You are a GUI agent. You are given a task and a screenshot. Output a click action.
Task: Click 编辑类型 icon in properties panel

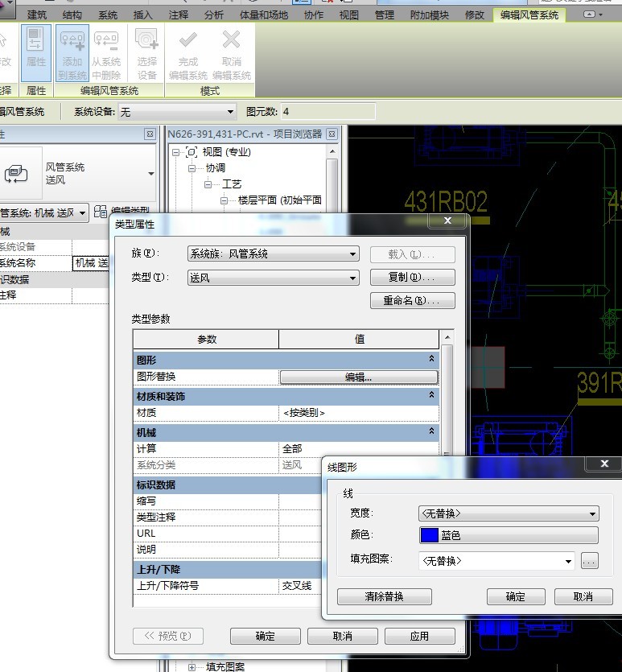(x=101, y=212)
